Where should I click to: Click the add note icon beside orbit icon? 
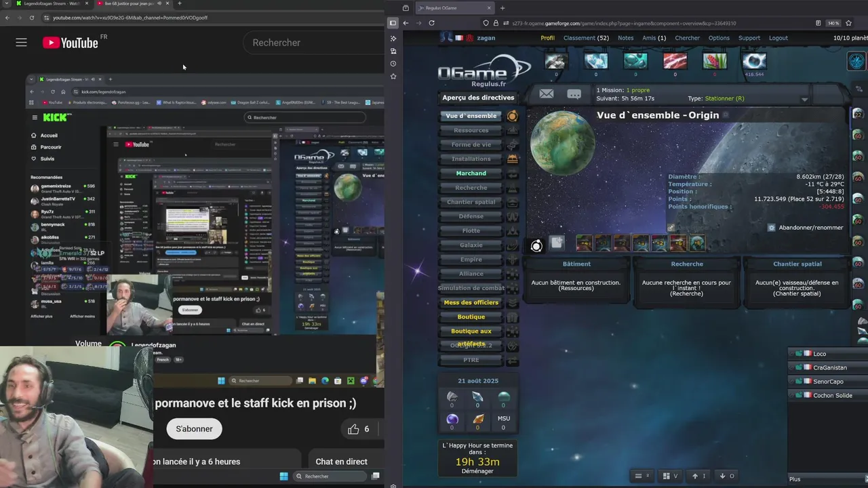[x=557, y=243]
